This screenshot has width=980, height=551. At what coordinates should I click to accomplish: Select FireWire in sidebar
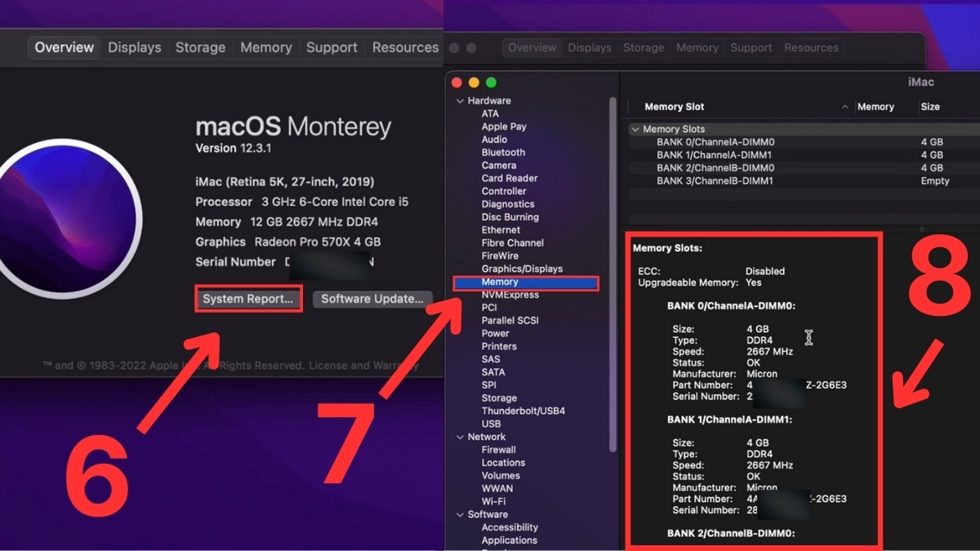[500, 256]
